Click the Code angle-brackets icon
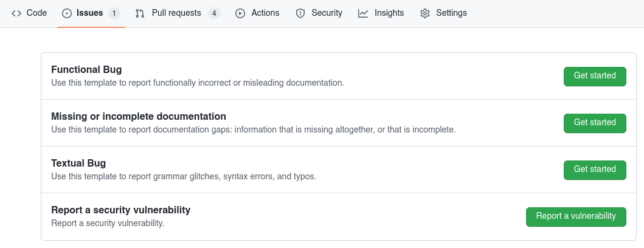 pyautogui.click(x=16, y=13)
